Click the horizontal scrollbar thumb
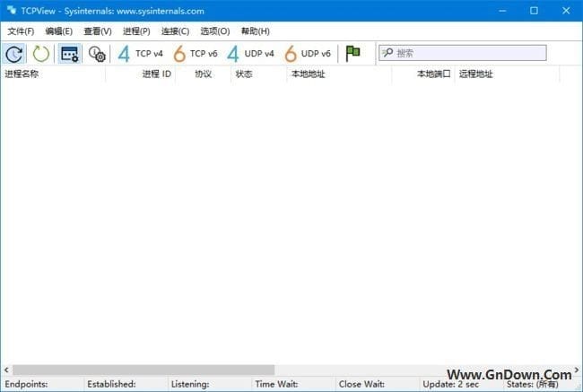The image size is (583, 392). (144, 370)
